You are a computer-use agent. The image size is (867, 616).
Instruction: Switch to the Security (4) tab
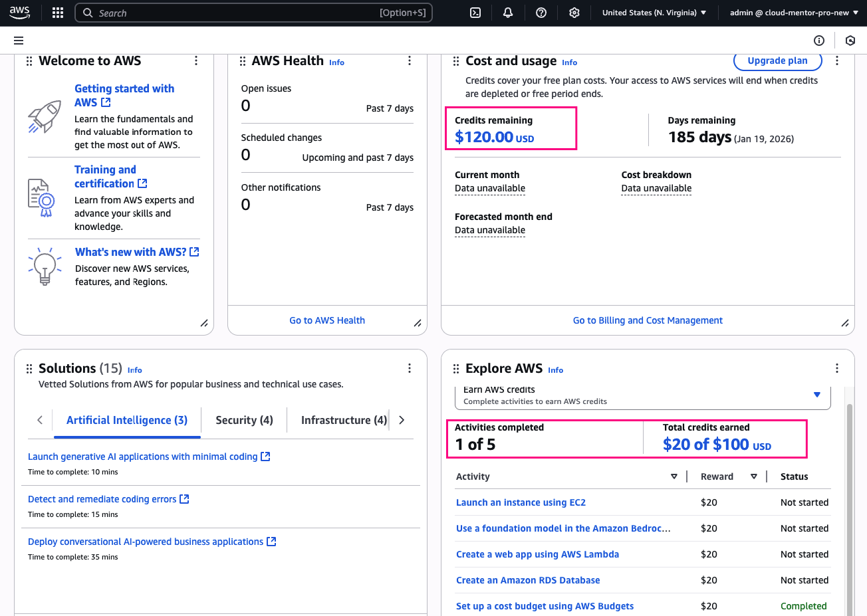(244, 420)
